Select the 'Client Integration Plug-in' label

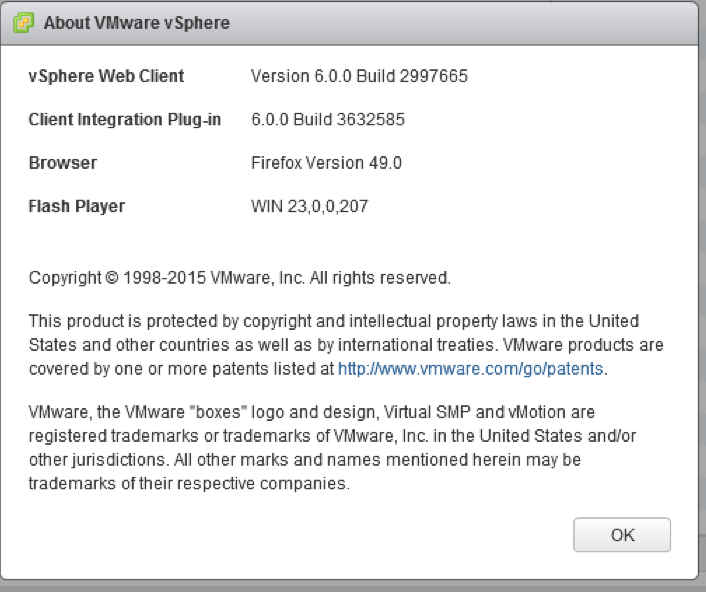[x=125, y=120]
